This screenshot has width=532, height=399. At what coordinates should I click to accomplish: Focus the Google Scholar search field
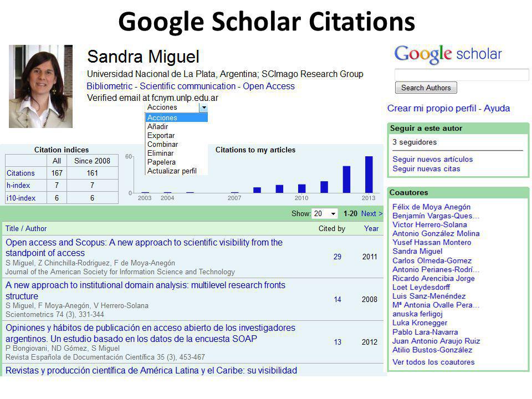[x=462, y=75]
